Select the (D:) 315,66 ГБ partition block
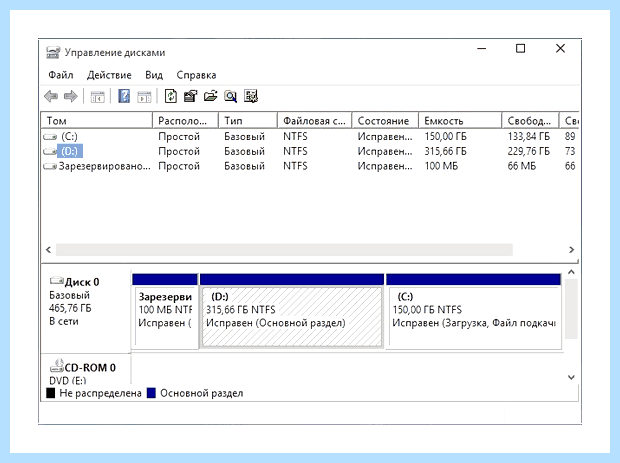 (292, 311)
